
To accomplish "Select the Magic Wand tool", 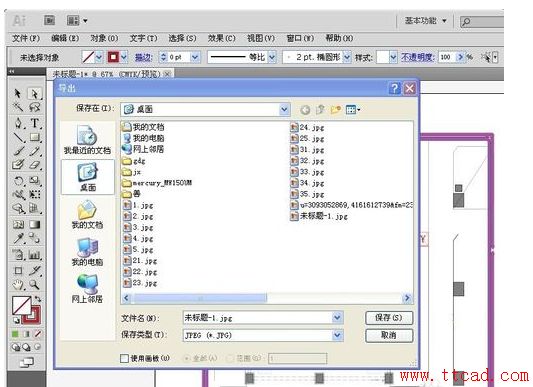I will (18, 107).
